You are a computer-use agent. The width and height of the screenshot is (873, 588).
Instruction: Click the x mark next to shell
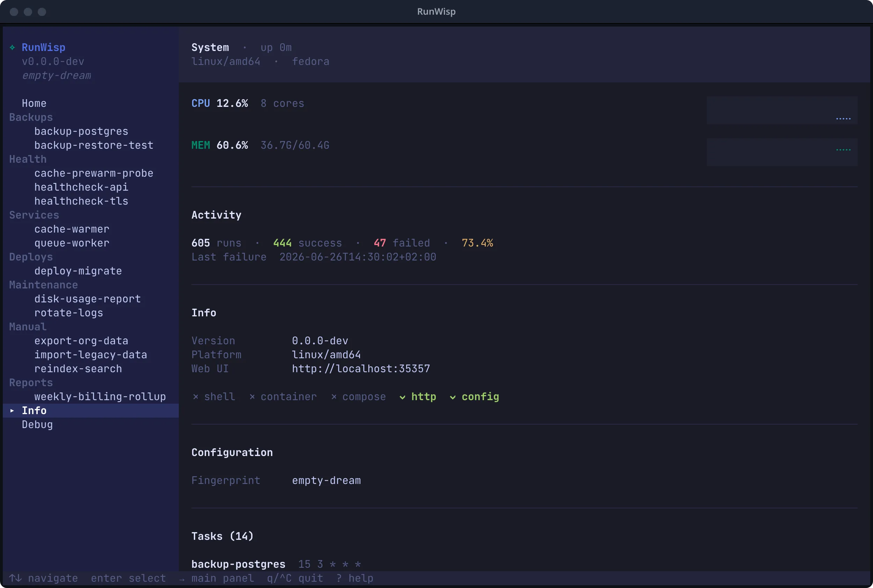click(x=195, y=397)
